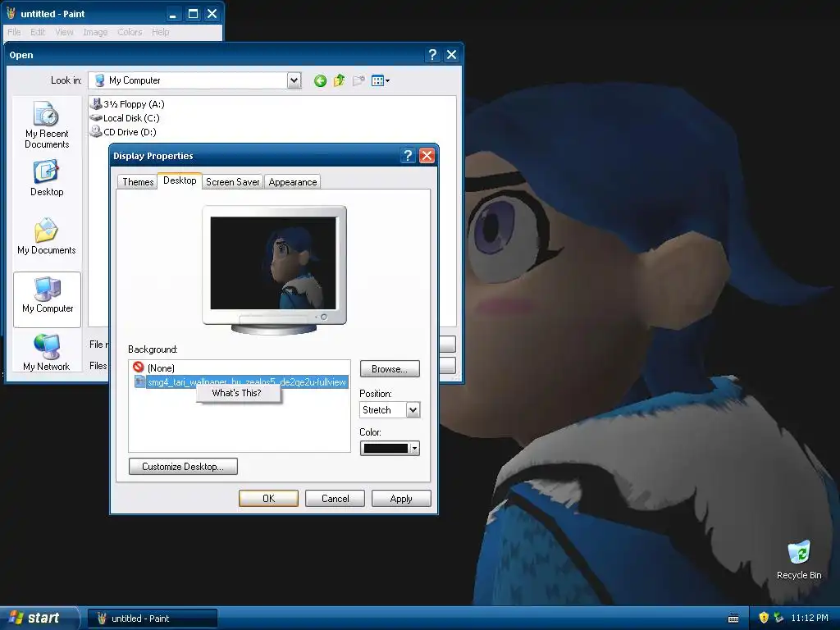Choose the What's This? context menu item
This screenshot has width=840, height=630.
(237, 393)
